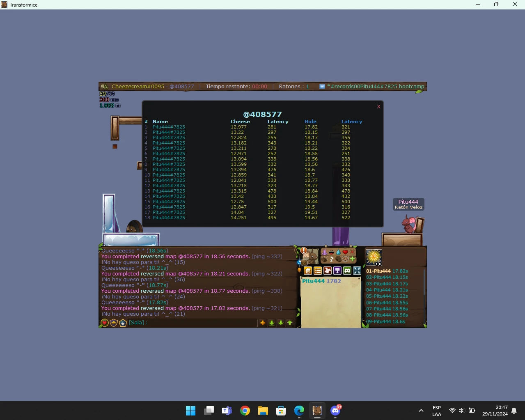Click the green plus more-emotes button

coord(352,259)
